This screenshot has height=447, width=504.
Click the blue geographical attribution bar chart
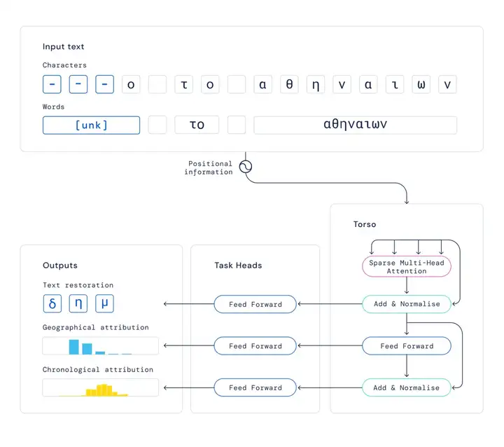(x=101, y=346)
